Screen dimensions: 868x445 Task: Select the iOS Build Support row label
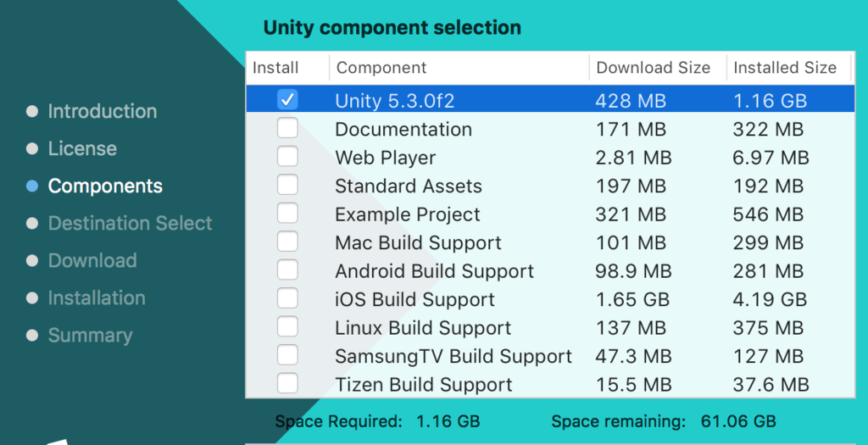[x=415, y=299]
